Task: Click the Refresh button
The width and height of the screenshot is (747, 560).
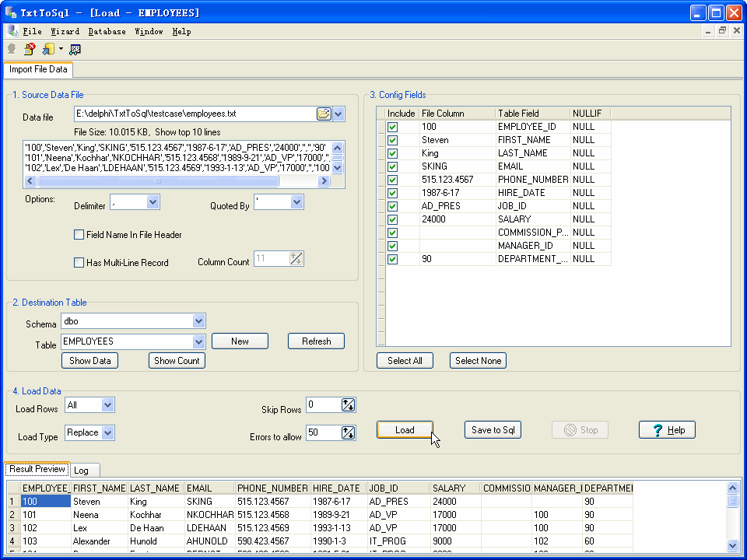Action: point(317,341)
